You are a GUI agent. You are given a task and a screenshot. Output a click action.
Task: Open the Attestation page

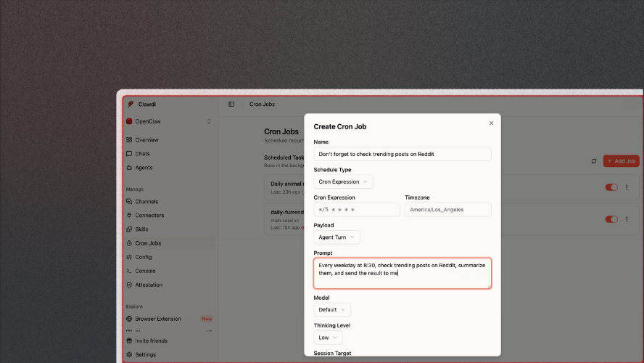tap(169, 285)
